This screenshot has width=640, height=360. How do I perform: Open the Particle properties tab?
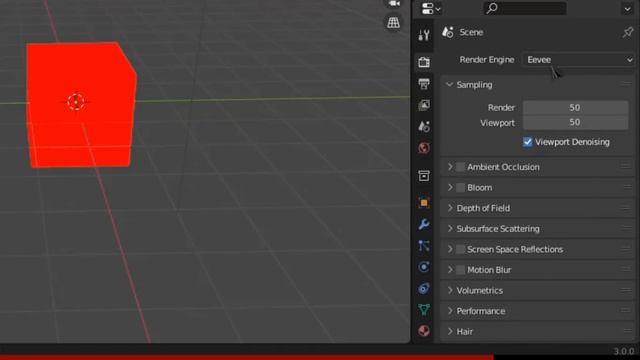424,245
